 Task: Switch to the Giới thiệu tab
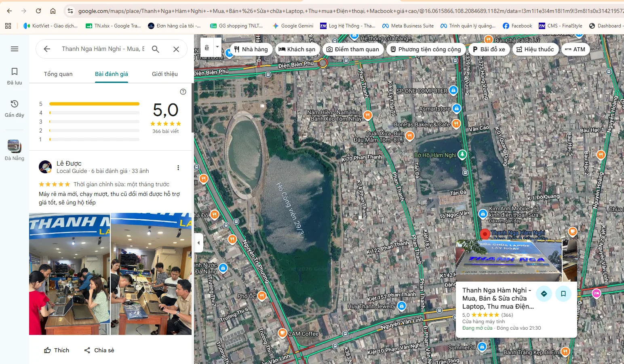165,74
